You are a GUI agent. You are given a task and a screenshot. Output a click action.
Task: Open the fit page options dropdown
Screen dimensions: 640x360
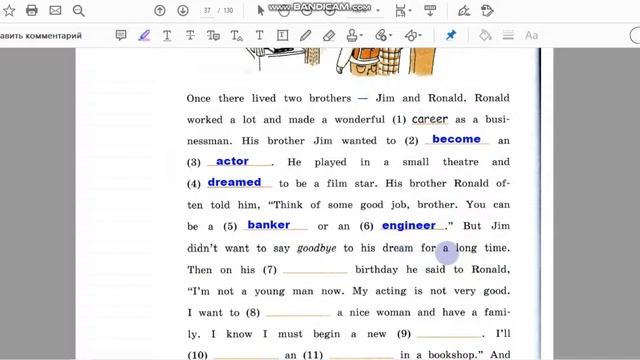403,11
